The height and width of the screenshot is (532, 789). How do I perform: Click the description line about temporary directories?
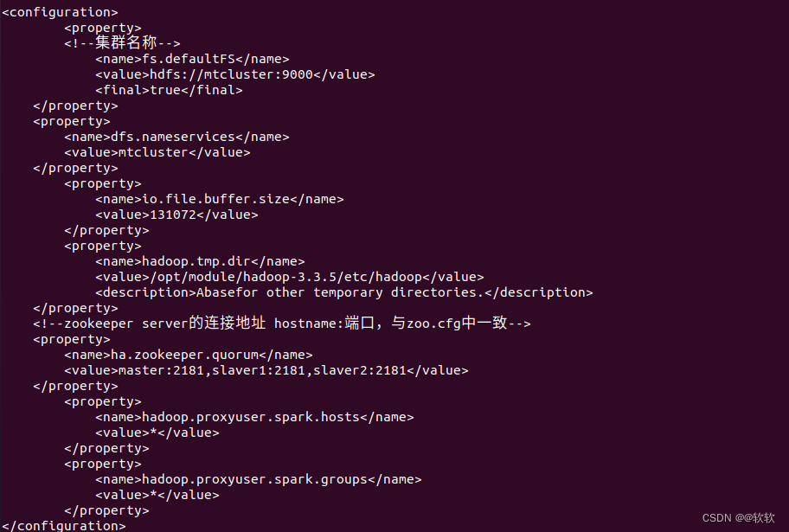point(344,293)
